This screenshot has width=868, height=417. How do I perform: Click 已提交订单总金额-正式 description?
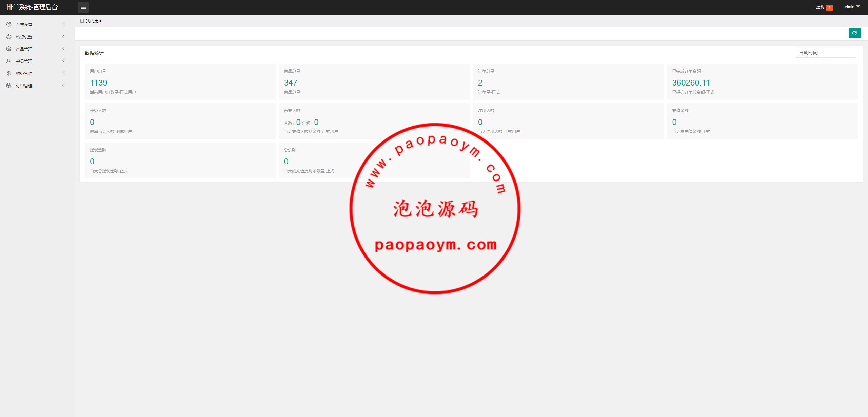coord(693,92)
